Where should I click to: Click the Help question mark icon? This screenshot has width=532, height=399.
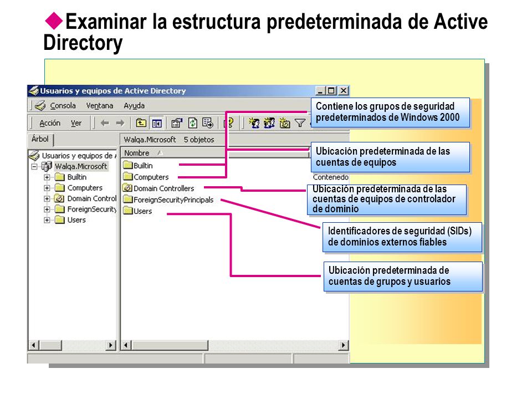point(229,123)
